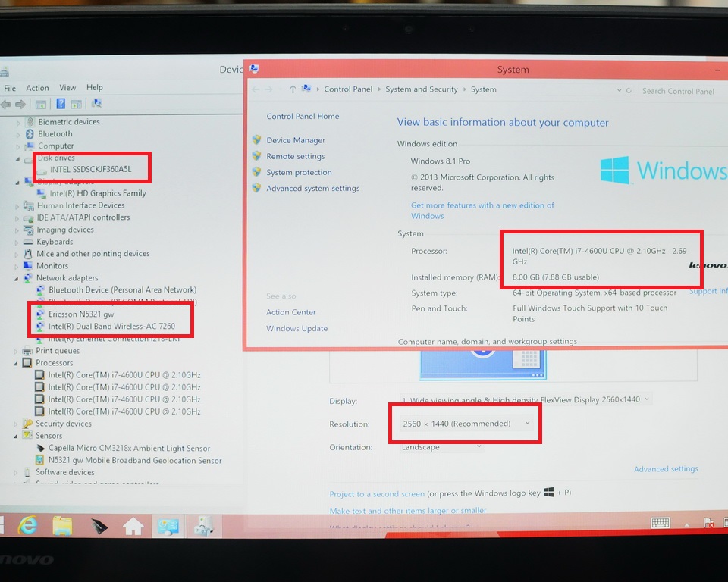Click System and Security breadcrumb

pyautogui.click(x=422, y=89)
